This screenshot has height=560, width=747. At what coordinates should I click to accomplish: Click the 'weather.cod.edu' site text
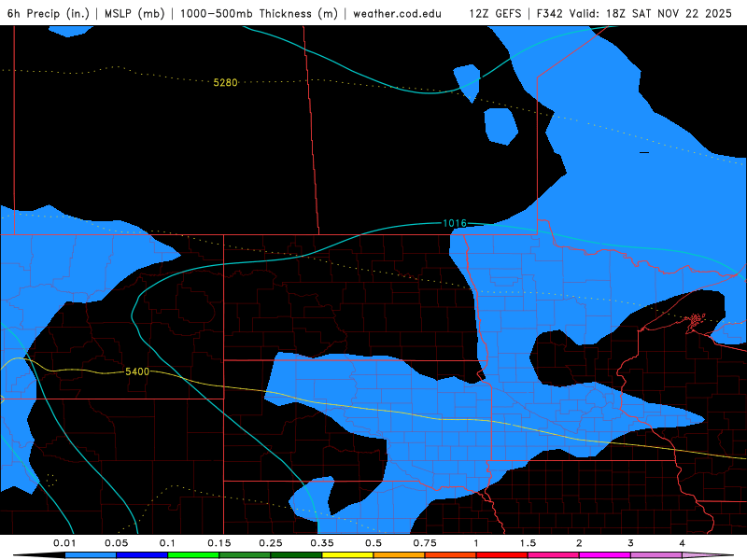point(398,13)
